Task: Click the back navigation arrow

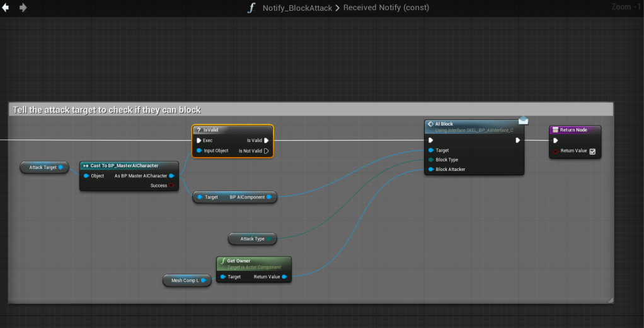Action: pos(7,8)
